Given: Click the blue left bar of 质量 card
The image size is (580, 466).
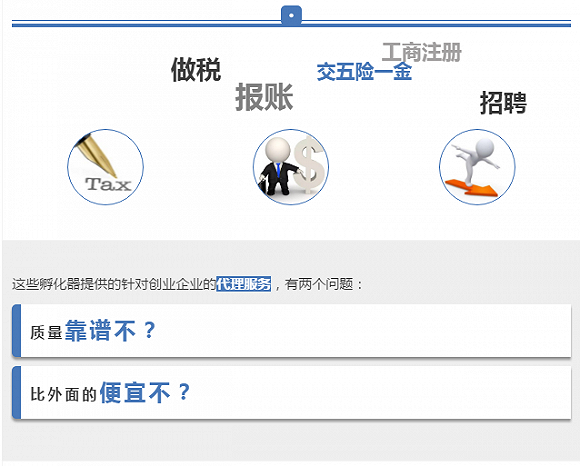Looking at the screenshot, I should (x=16, y=331).
